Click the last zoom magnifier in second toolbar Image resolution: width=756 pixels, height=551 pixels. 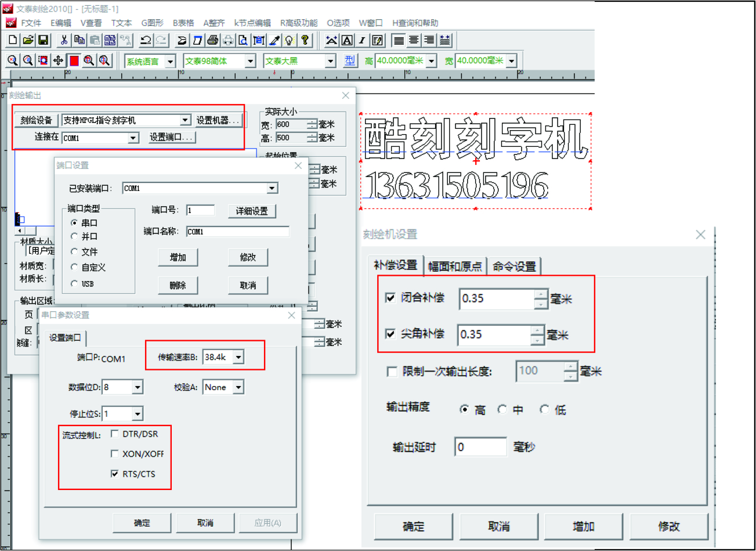tap(104, 60)
